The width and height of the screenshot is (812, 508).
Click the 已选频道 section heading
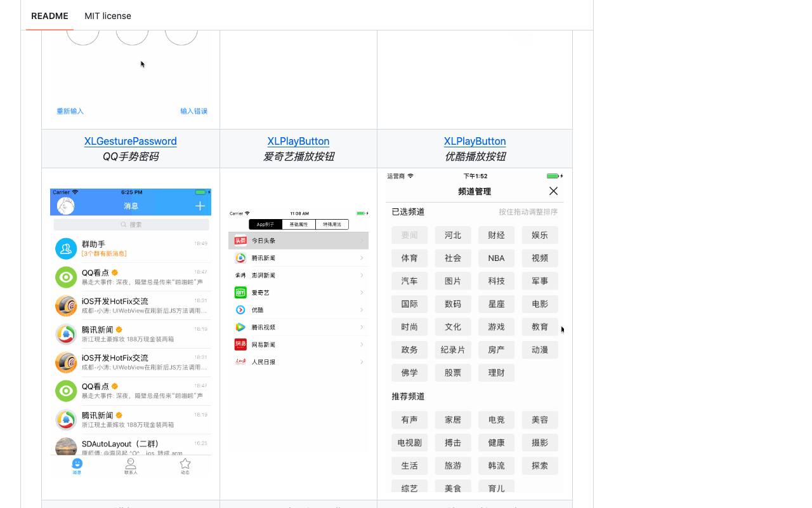click(x=408, y=212)
